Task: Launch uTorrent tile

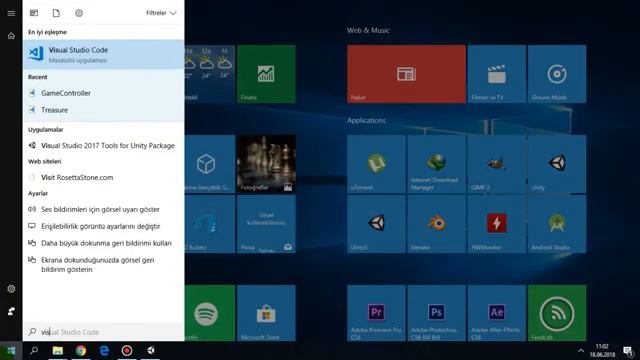Action: tap(376, 164)
